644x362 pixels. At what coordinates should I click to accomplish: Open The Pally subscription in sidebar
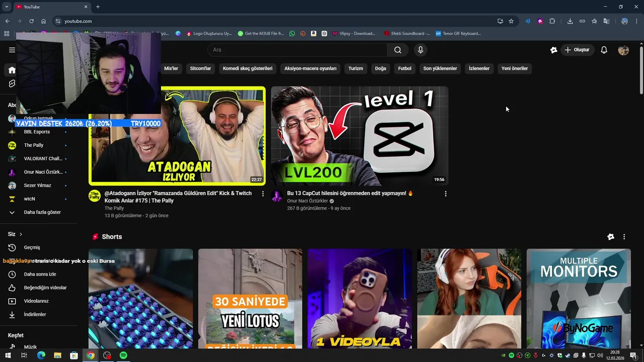tap(38, 145)
